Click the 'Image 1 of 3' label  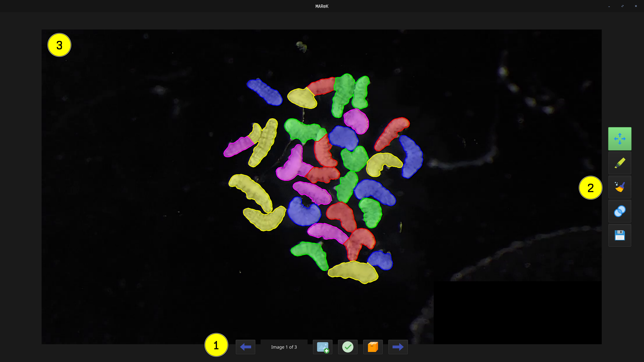(284, 347)
